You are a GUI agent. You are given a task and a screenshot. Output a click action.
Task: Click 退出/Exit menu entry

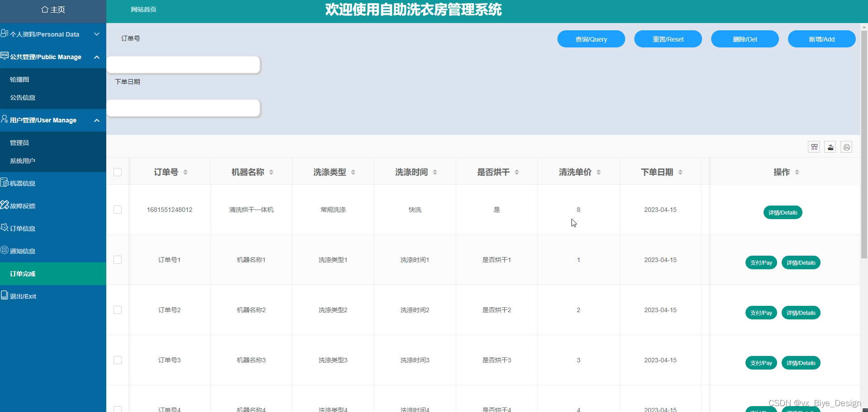click(53, 296)
